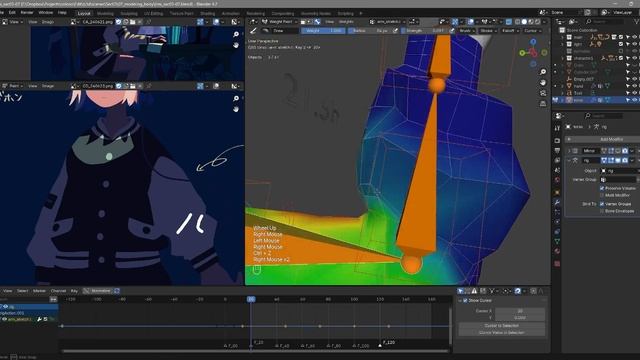
Task: Open the Window menu in top bar
Action: click(x=45, y=13)
